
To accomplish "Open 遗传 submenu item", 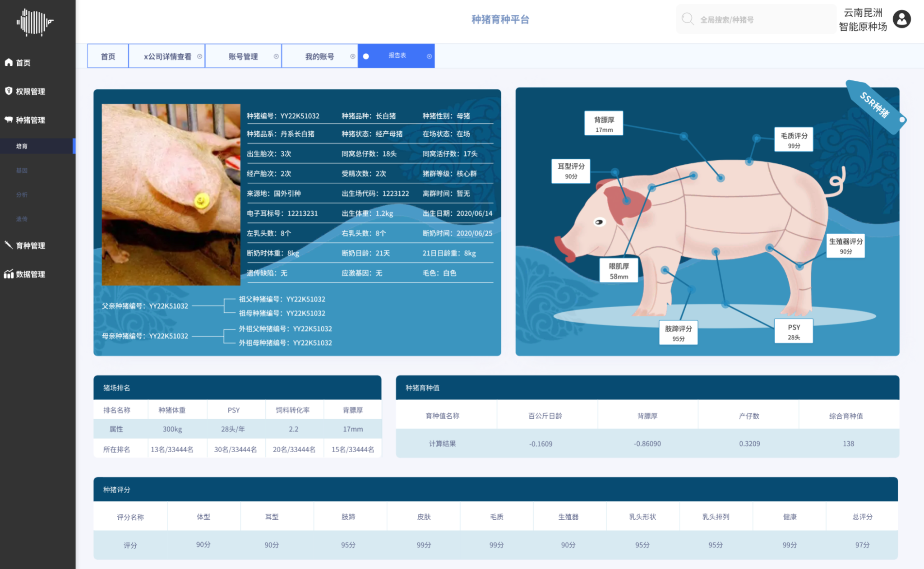I will click(x=22, y=219).
